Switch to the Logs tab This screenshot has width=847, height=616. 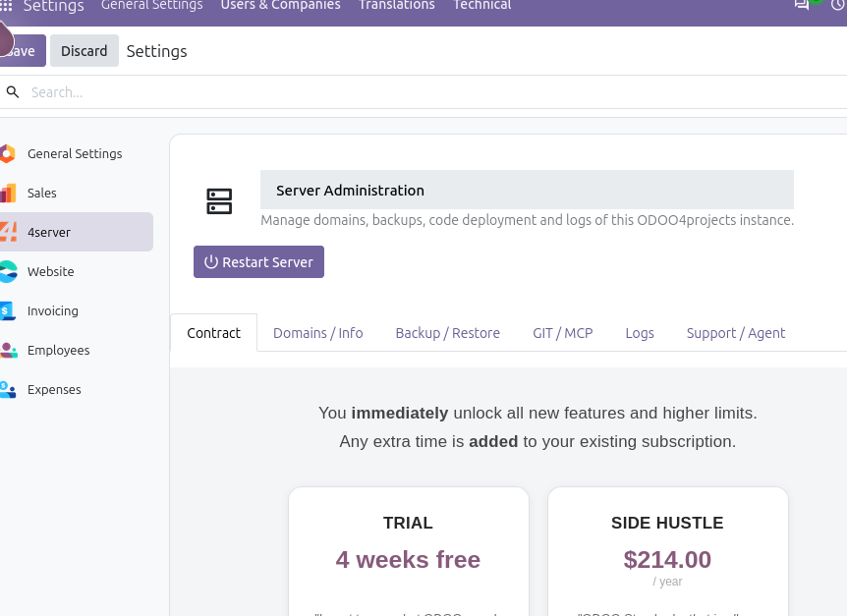pos(640,333)
